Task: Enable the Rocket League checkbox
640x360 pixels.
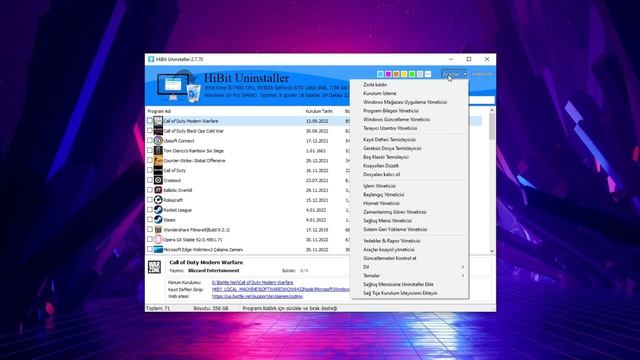Action: coord(150,210)
